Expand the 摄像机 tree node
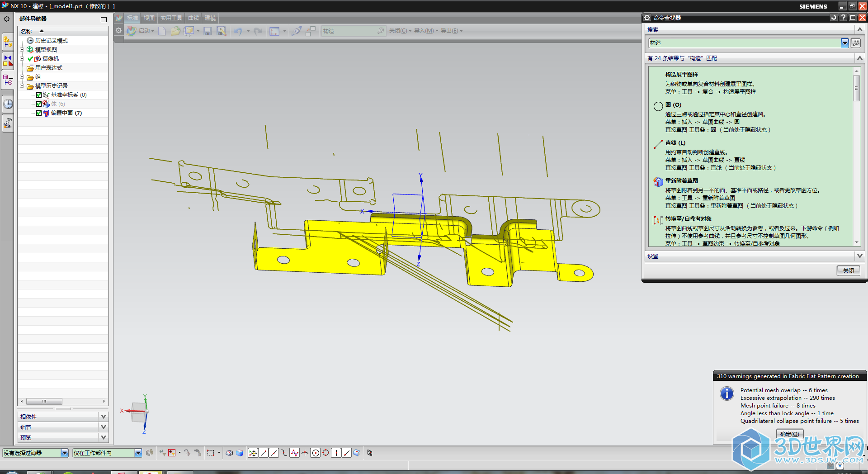 (x=22, y=59)
